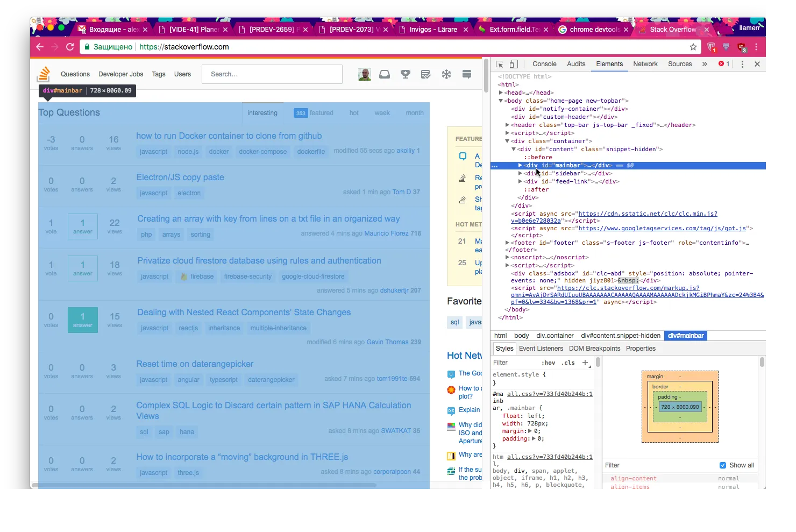Screen dimensions: 796x532
Task: Activate the DevTools element inspector tool
Action: coord(499,64)
